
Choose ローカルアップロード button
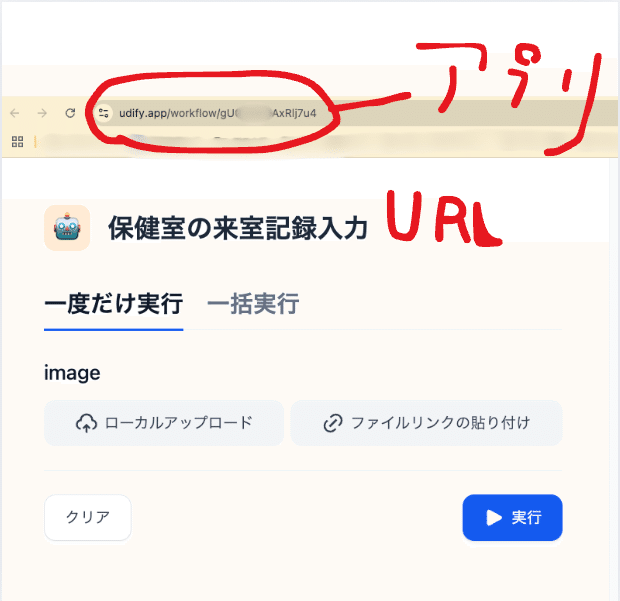(164, 423)
